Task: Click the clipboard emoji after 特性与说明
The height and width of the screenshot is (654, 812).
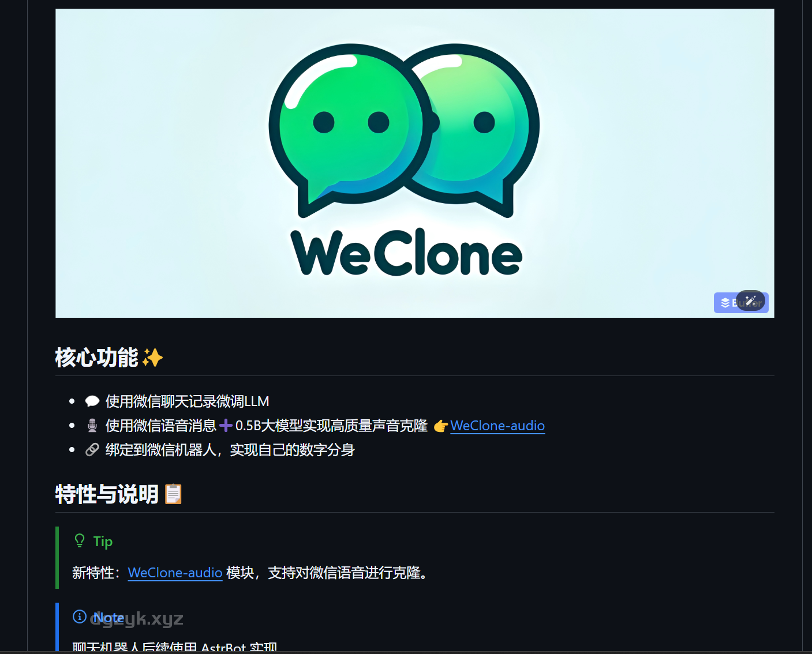Action: coord(174,494)
